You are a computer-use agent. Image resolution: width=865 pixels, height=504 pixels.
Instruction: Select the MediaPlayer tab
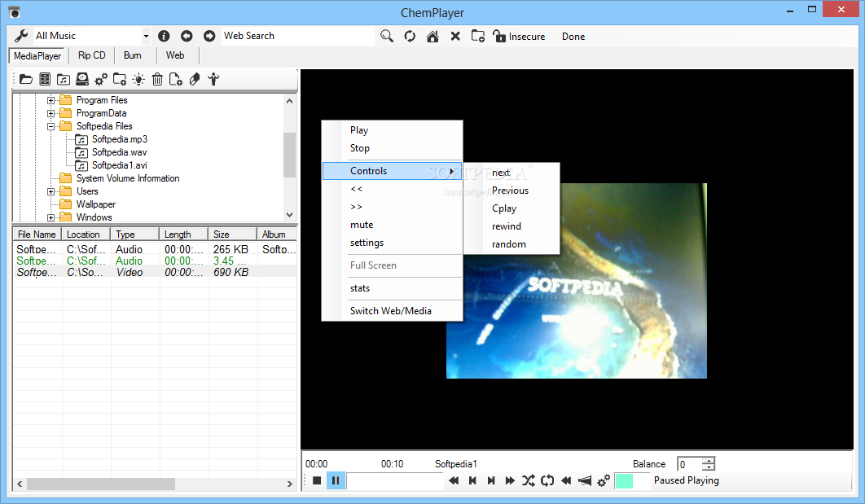[37, 56]
